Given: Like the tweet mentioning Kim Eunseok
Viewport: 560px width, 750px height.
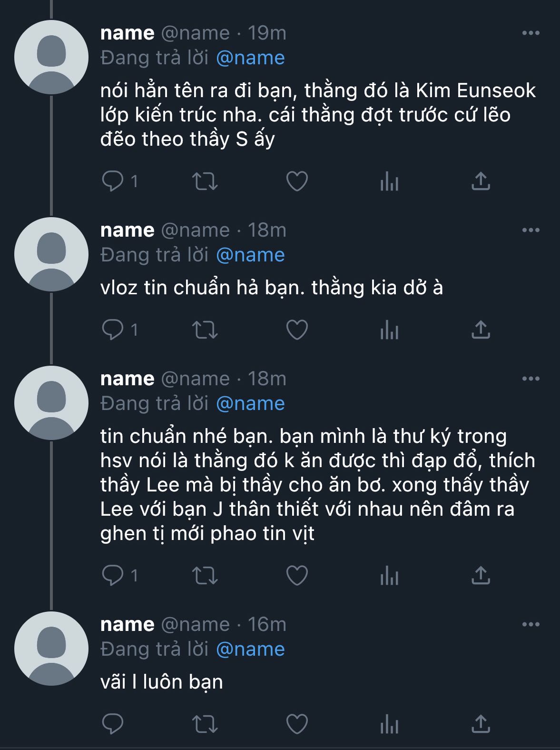Looking at the screenshot, I should point(297,181).
